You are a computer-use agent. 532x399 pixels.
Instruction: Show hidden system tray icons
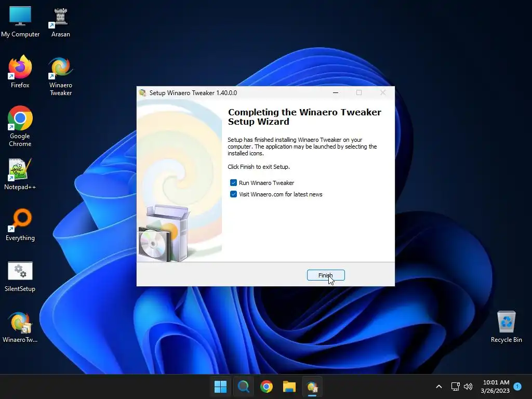tap(438, 387)
